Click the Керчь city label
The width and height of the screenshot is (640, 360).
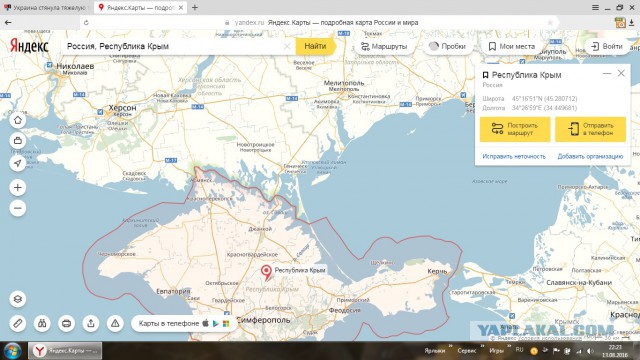[x=438, y=271]
